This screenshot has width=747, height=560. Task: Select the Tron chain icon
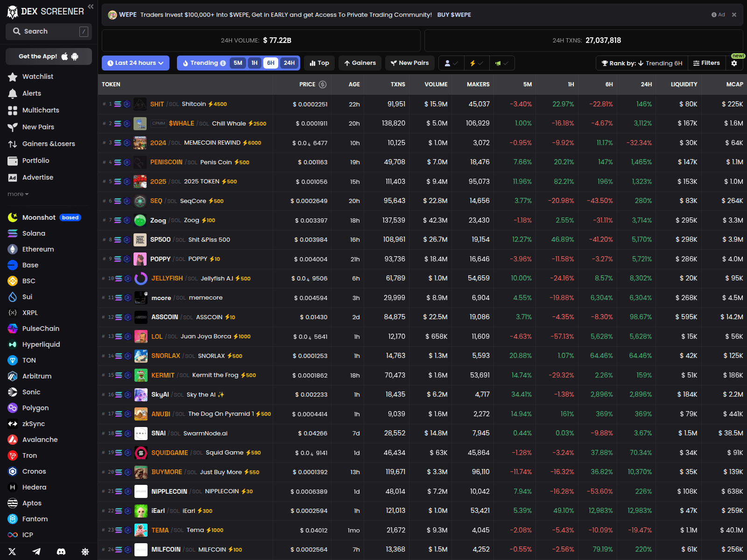click(x=13, y=455)
